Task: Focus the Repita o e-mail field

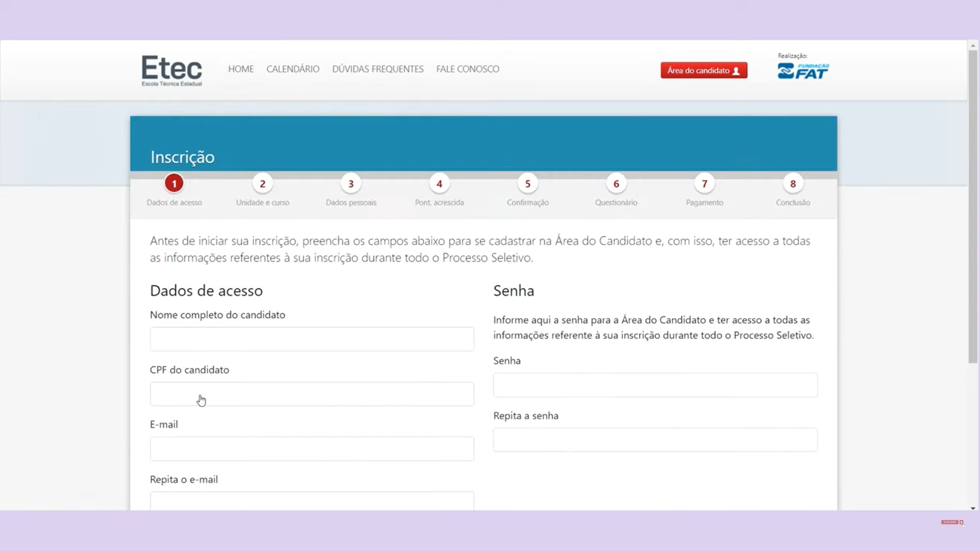Action: [x=312, y=501]
